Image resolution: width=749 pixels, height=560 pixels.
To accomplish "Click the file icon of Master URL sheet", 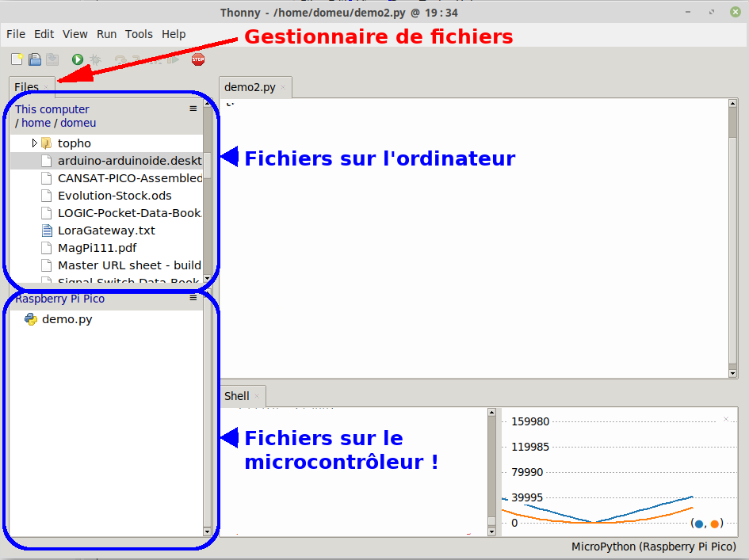I will click(x=46, y=265).
